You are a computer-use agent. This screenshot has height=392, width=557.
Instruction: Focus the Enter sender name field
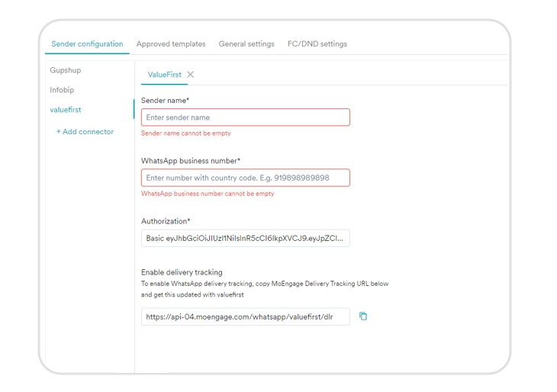(x=245, y=117)
